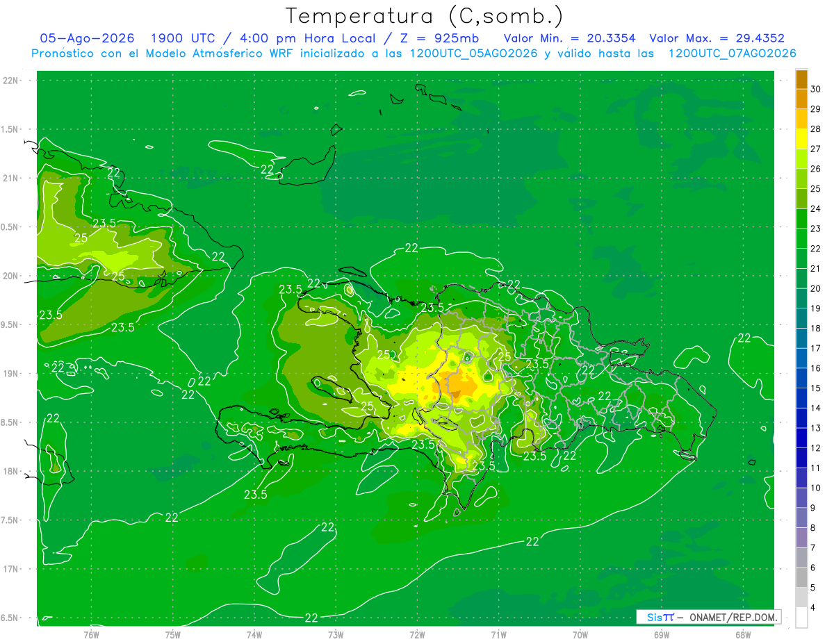Click longitude axis label '69W'
Image resolution: width=834 pixels, height=644 pixels.
click(x=662, y=634)
